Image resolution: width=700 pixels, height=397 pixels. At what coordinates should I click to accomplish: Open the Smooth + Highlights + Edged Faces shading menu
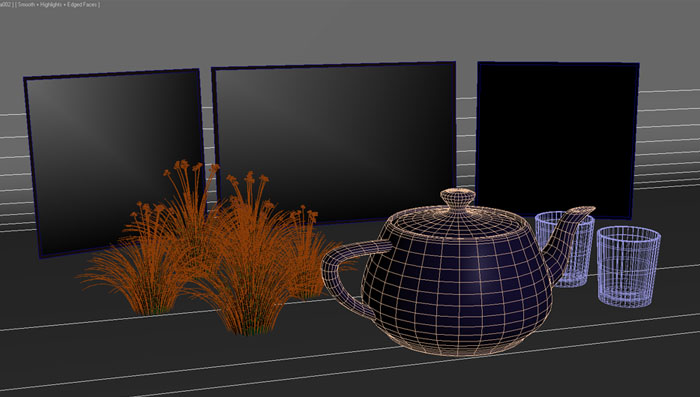(x=58, y=4)
